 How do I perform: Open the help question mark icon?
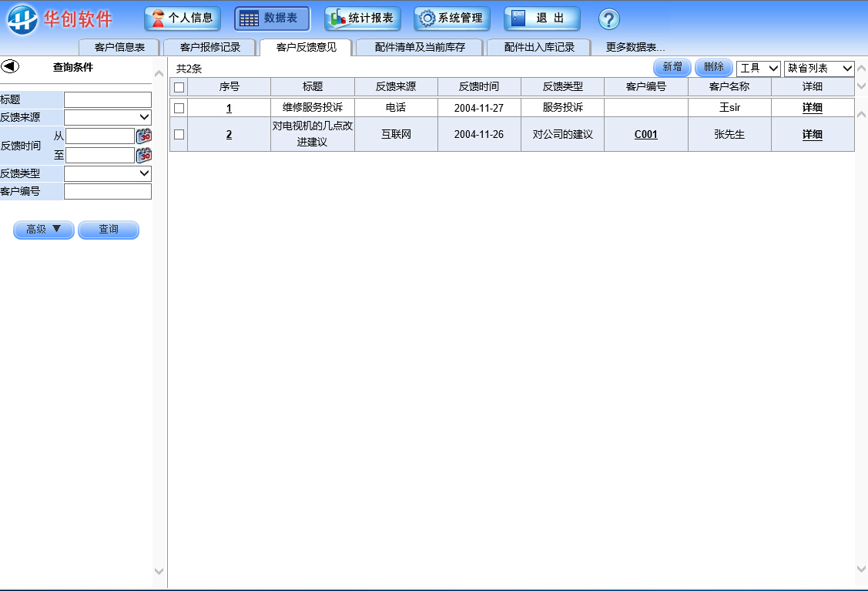[x=609, y=19]
